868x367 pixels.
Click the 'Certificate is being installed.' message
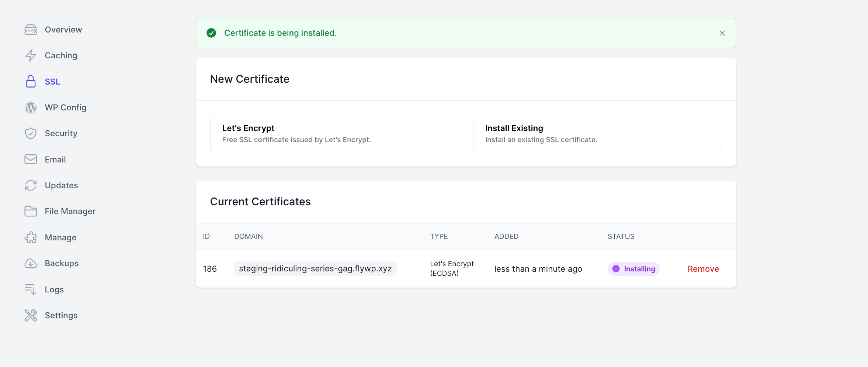coord(280,33)
